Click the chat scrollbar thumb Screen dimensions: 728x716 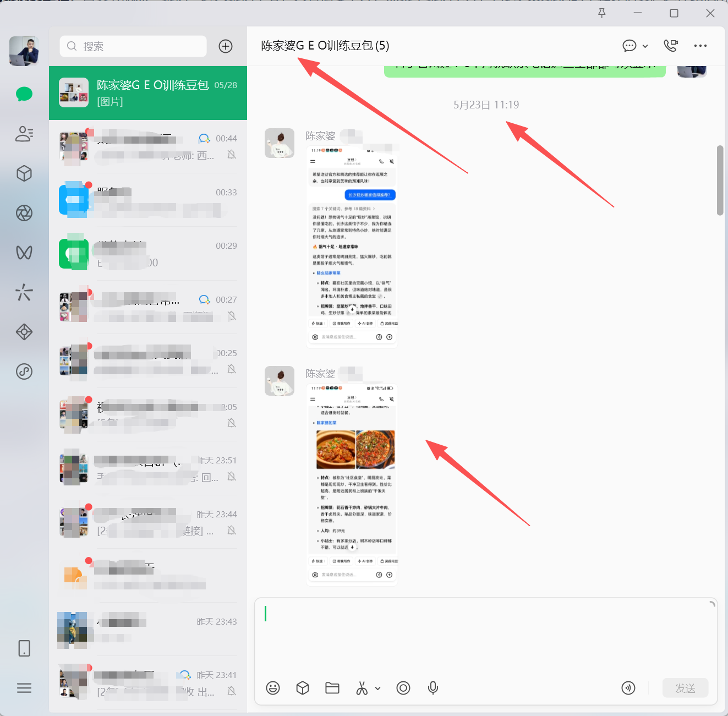point(720,181)
